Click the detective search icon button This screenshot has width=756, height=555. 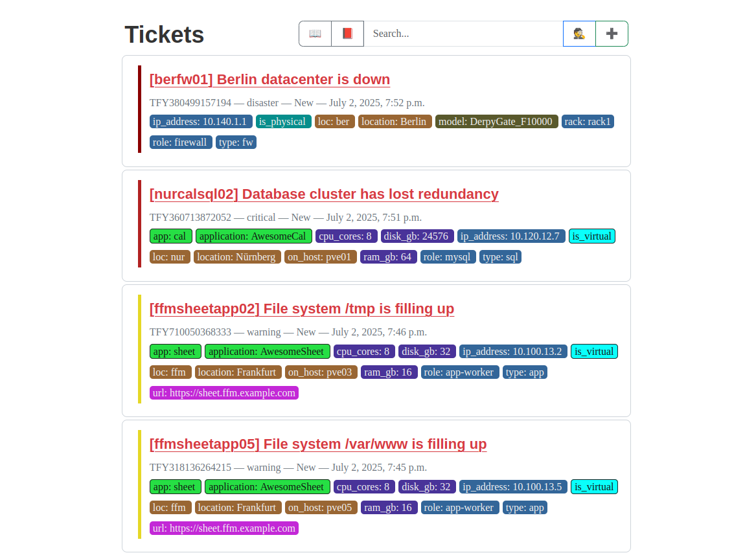[579, 34]
